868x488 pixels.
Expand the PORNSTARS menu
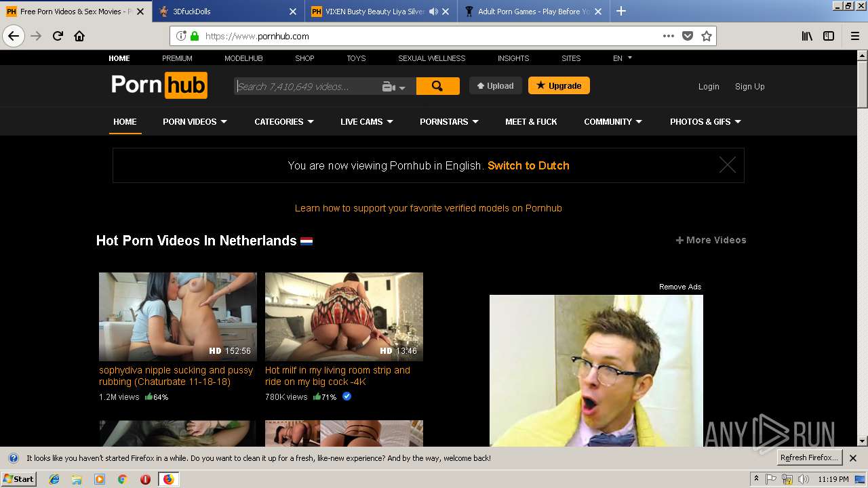pos(449,122)
